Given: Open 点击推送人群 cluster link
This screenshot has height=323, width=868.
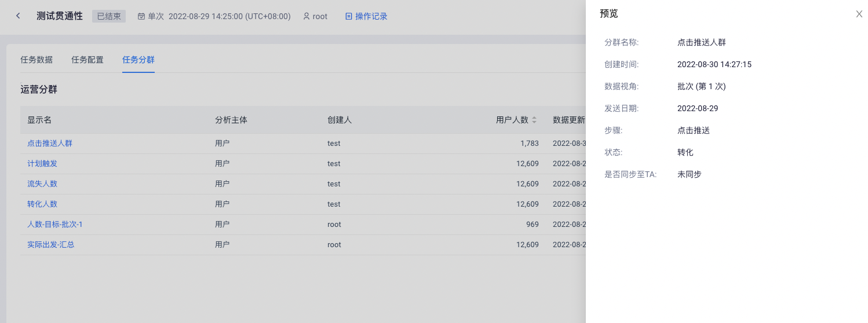Looking at the screenshot, I should tap(50, 143).
